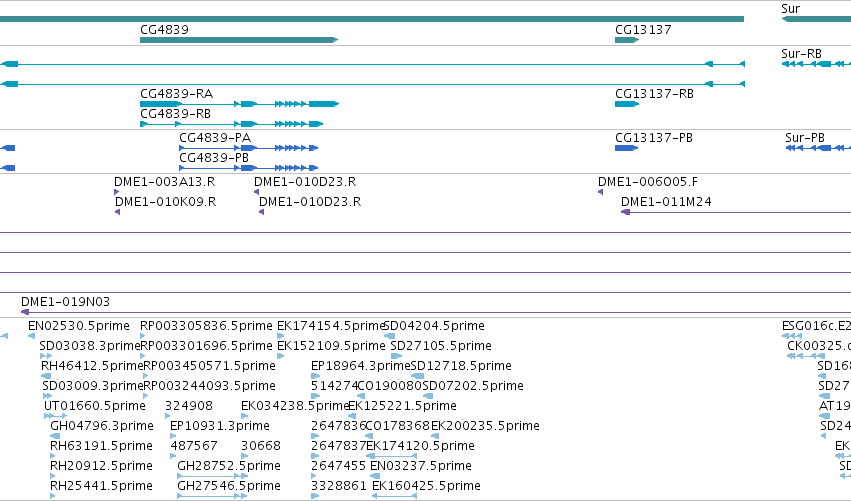Click the DME1-019N03 clone label
Viewport: 851px width, 501px height.
click(65, 302)
